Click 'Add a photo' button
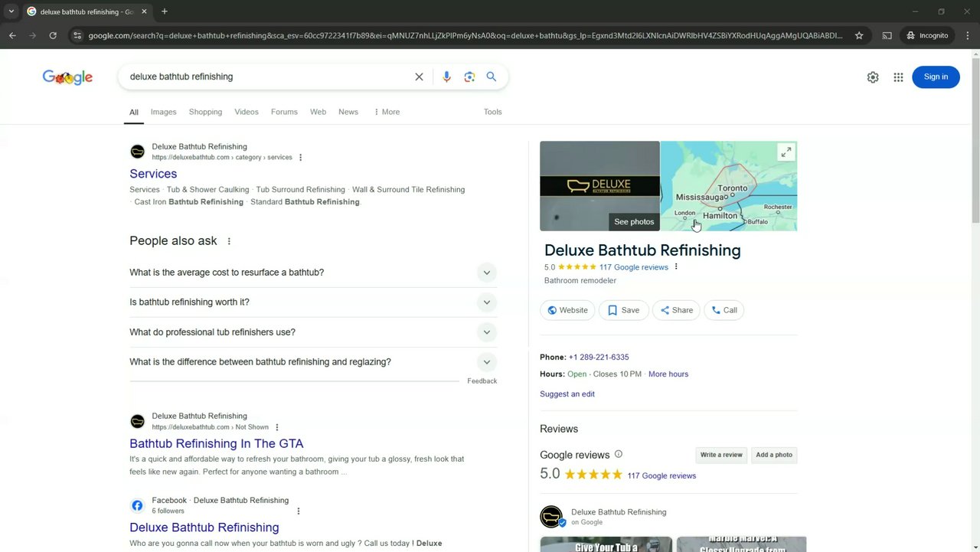This screenshot has height=552, width=980. pyautogui.click(x=774, y=455)
